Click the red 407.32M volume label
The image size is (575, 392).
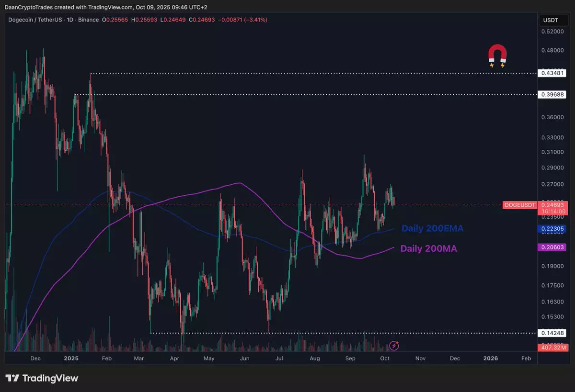pyautogui.click(x=553, y=347)
